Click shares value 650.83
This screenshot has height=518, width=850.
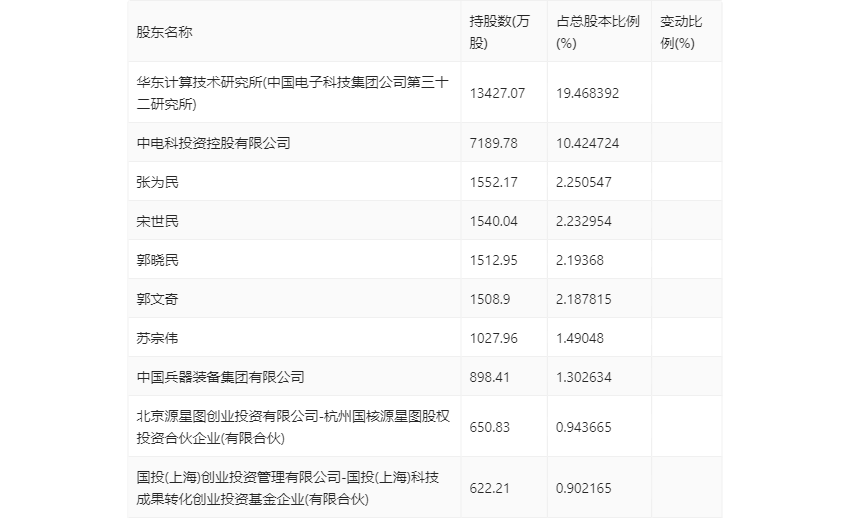490,427
